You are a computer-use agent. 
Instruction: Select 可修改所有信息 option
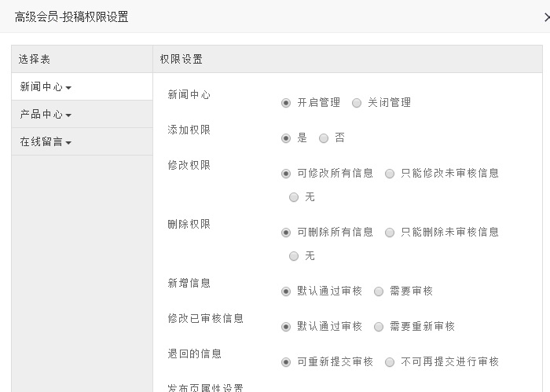(286, 174)
